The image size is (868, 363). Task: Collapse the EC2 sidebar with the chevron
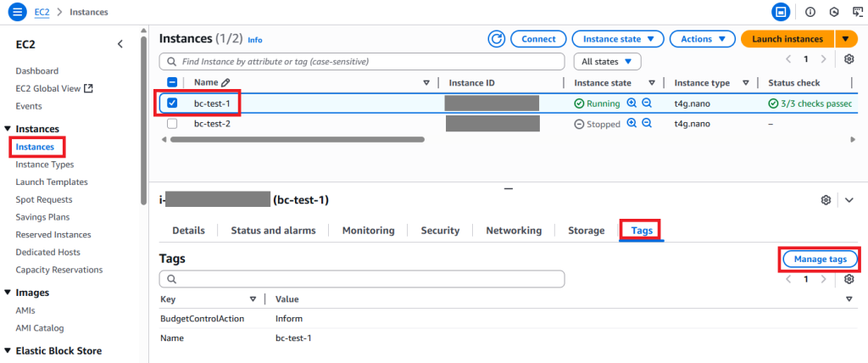120,44
